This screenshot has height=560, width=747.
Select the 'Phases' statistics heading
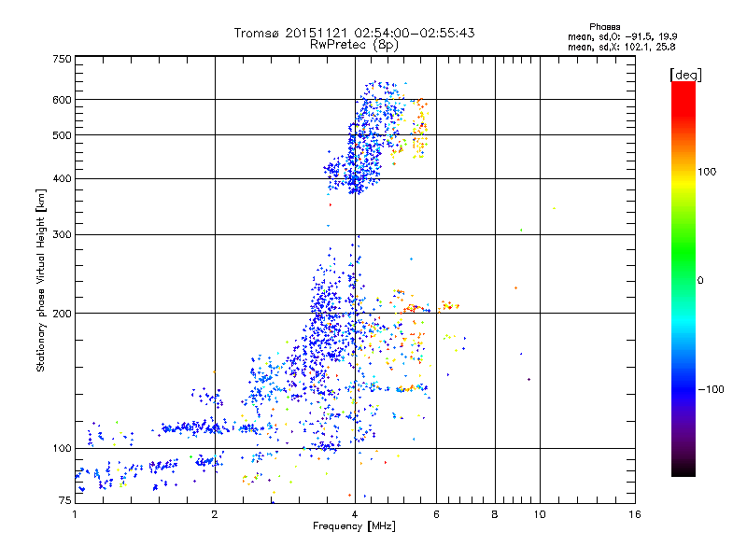(x=604, y=27)
